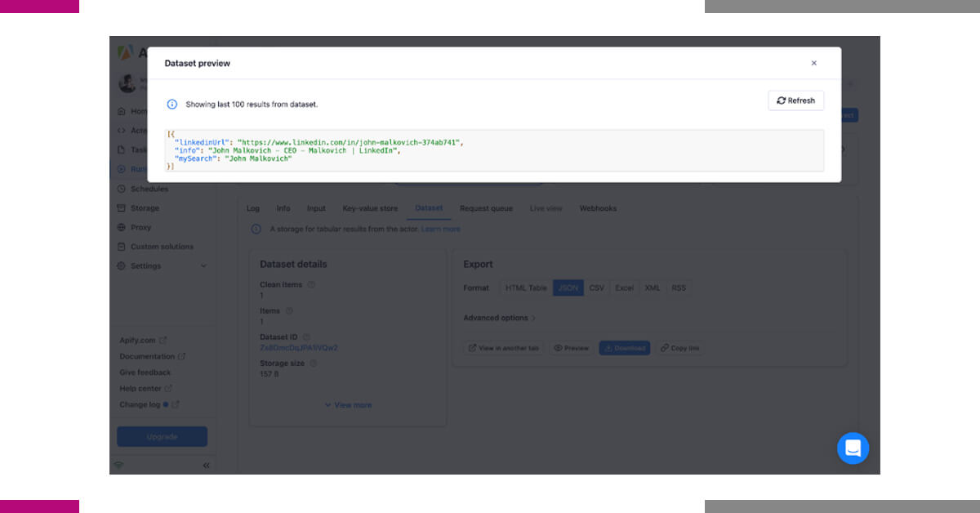Open the Dataset ID link Zx8DmcDqJPA1iVQw2
Image resolution: width=980 pixels, height=513 pixels.
pos(299,347)
